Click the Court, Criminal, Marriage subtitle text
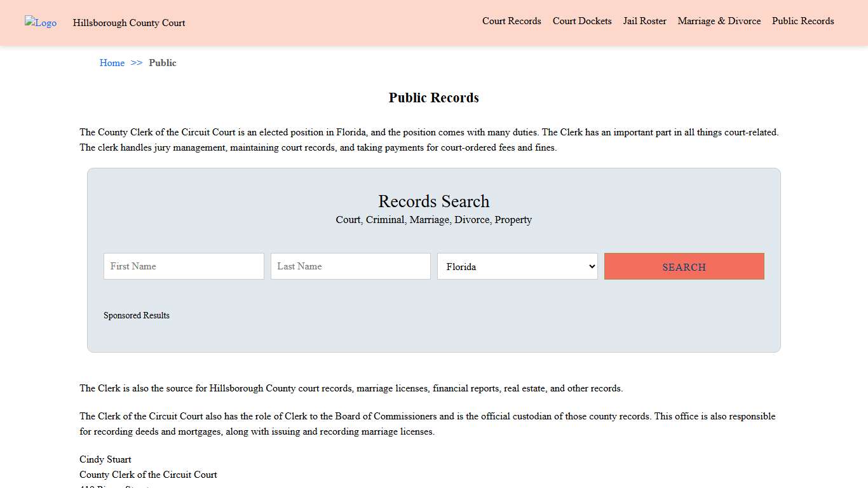 [x=433, y=220]
